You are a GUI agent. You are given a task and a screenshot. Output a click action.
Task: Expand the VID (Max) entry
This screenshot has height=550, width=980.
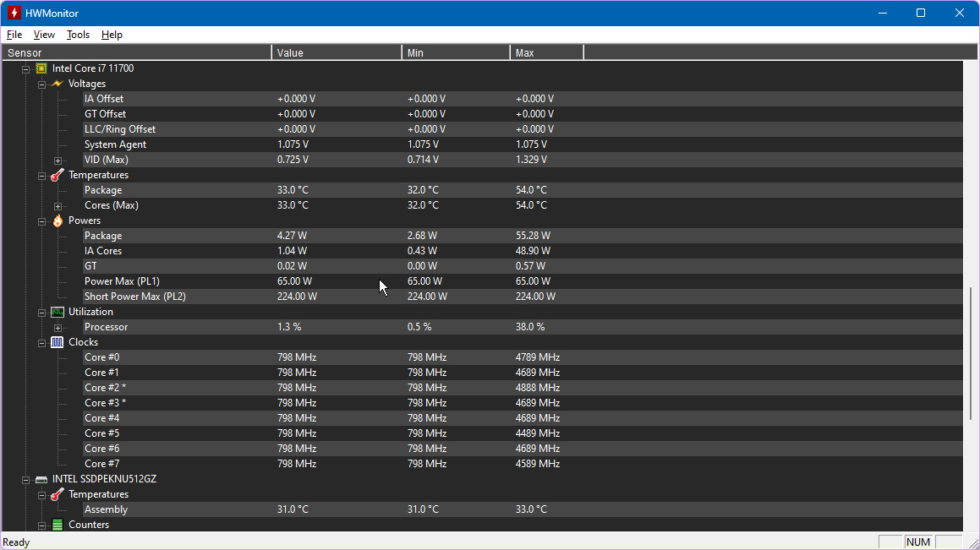(58, 161)
